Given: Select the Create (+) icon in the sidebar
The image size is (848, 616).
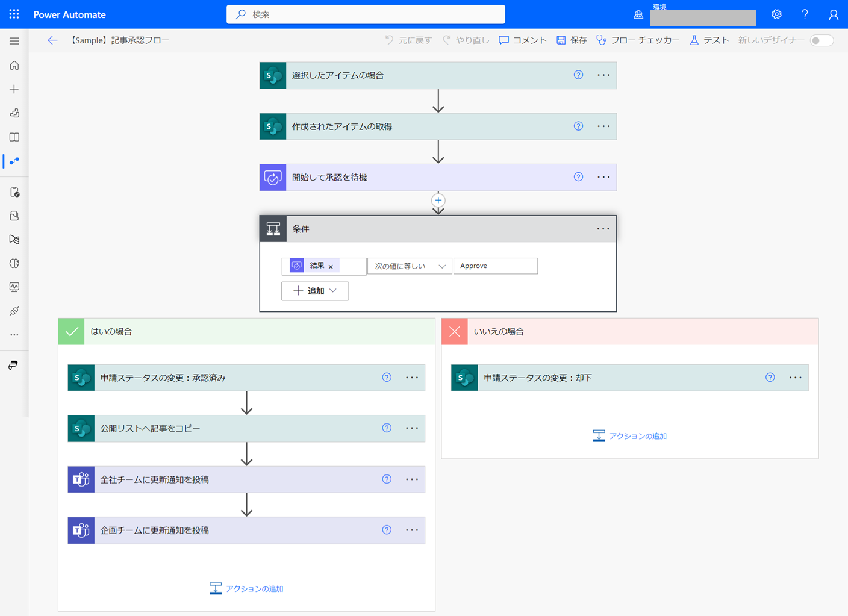Looking at the screenshot, I should 14,89.
